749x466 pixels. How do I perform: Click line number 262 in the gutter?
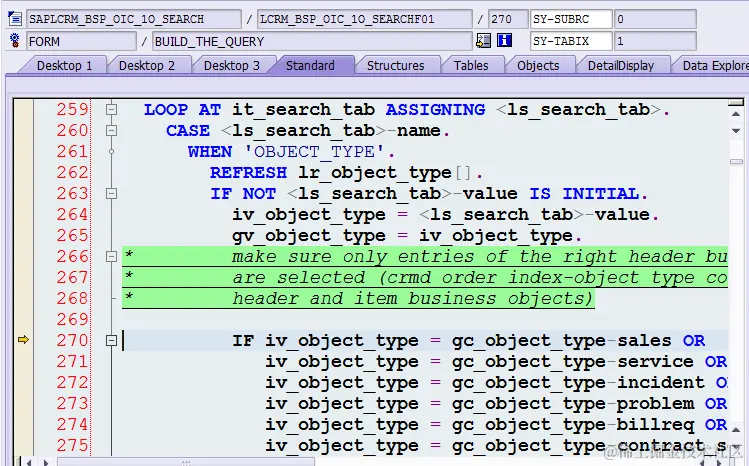pyautogui.click(x=73, y=172)
